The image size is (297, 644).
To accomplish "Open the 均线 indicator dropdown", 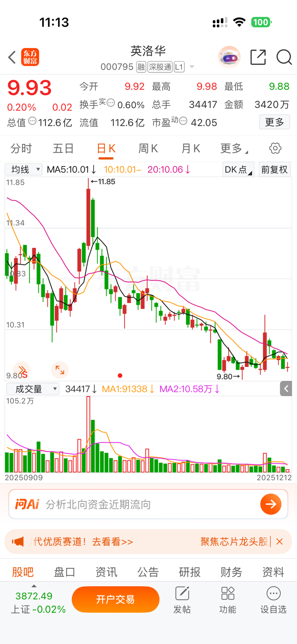I will tap(23, 169).
